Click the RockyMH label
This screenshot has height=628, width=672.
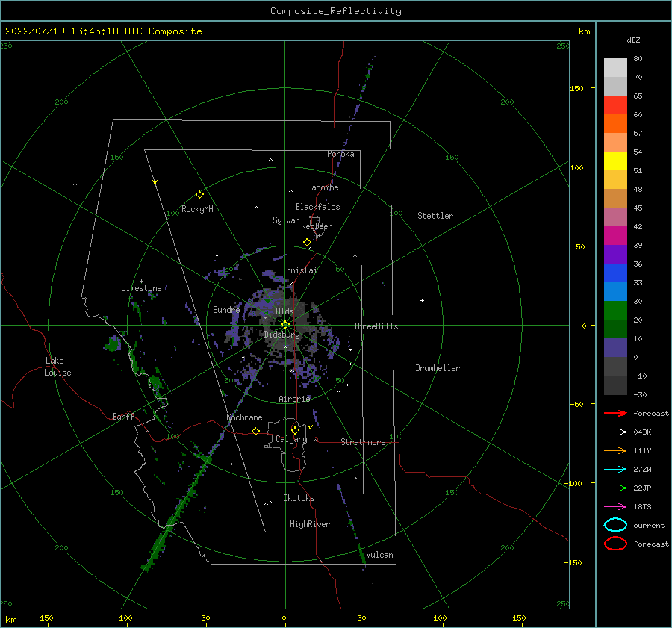(197, 209)
